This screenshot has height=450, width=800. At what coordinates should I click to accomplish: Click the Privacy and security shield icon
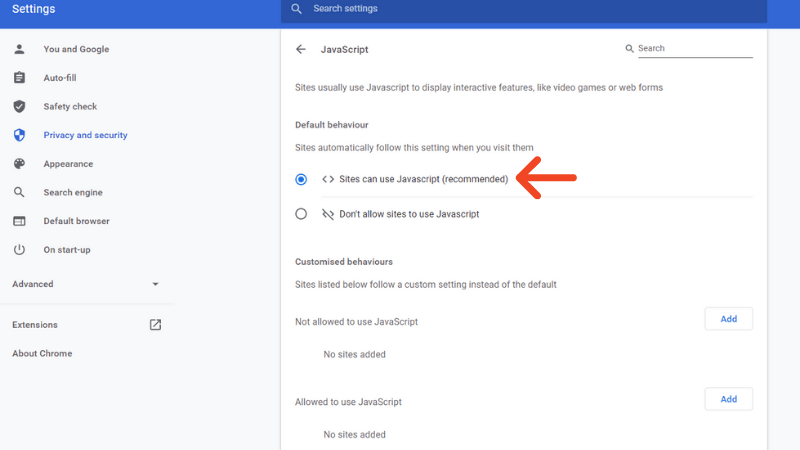(x=19, y=135)
